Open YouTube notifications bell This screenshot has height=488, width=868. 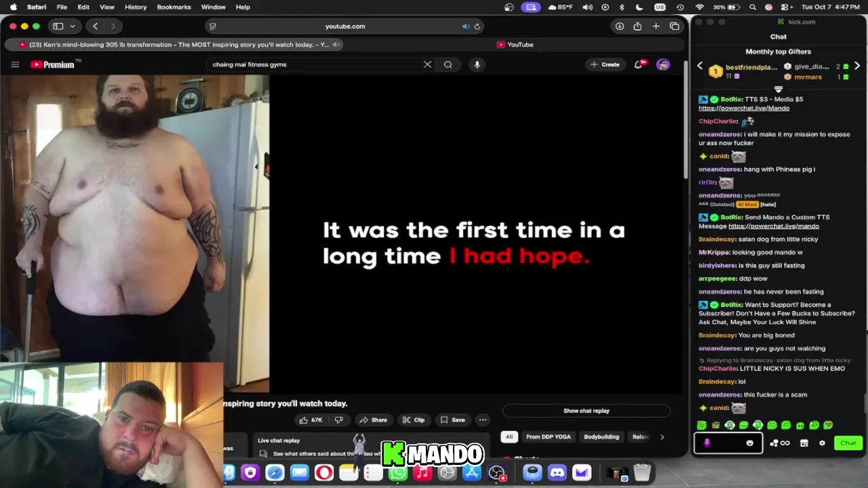[x=639, y=64]
